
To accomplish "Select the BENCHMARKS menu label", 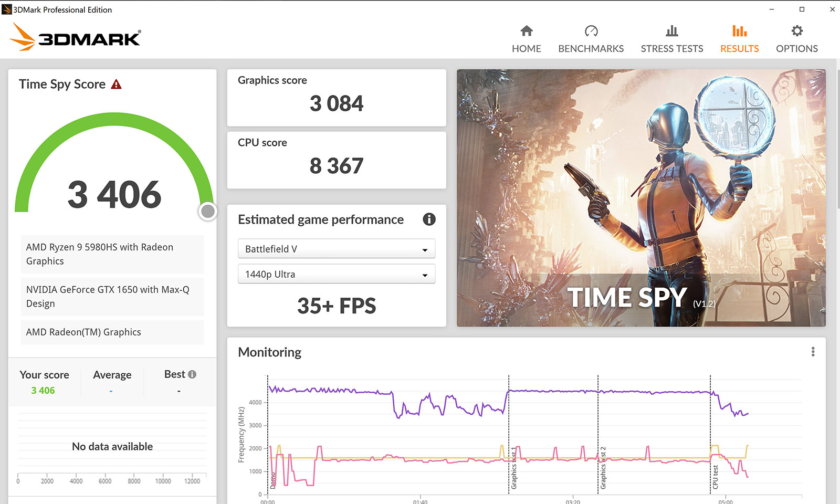I will [591, 48].
